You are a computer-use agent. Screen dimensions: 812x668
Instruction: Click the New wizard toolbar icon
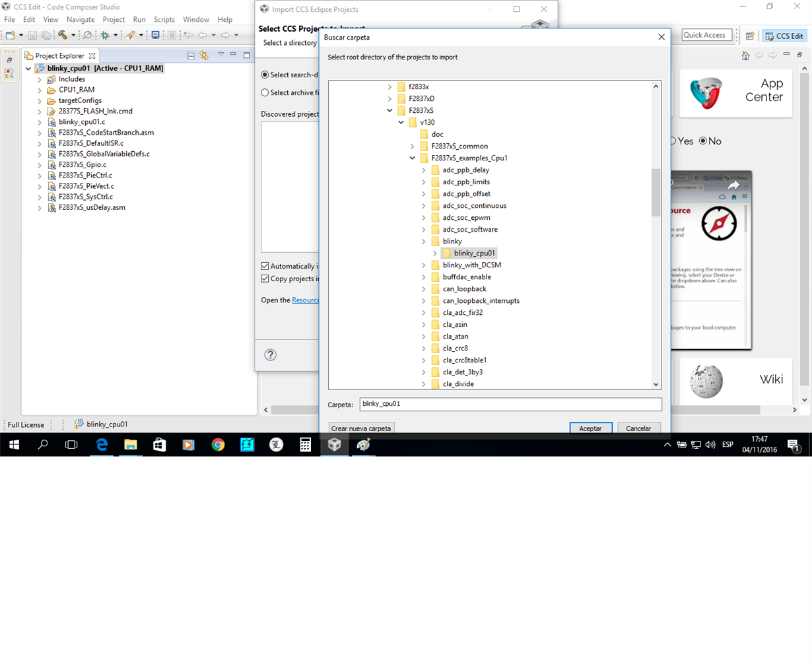click(x=11, y=35)
